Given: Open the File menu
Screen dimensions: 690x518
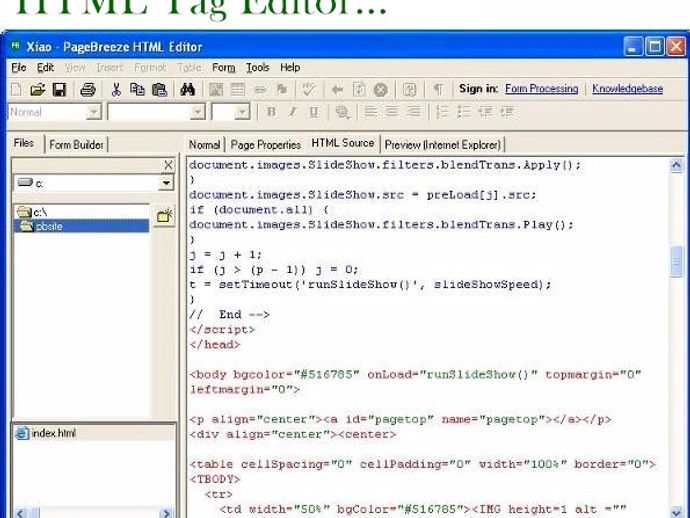Looking at the screenshot, I should [19, 67].
